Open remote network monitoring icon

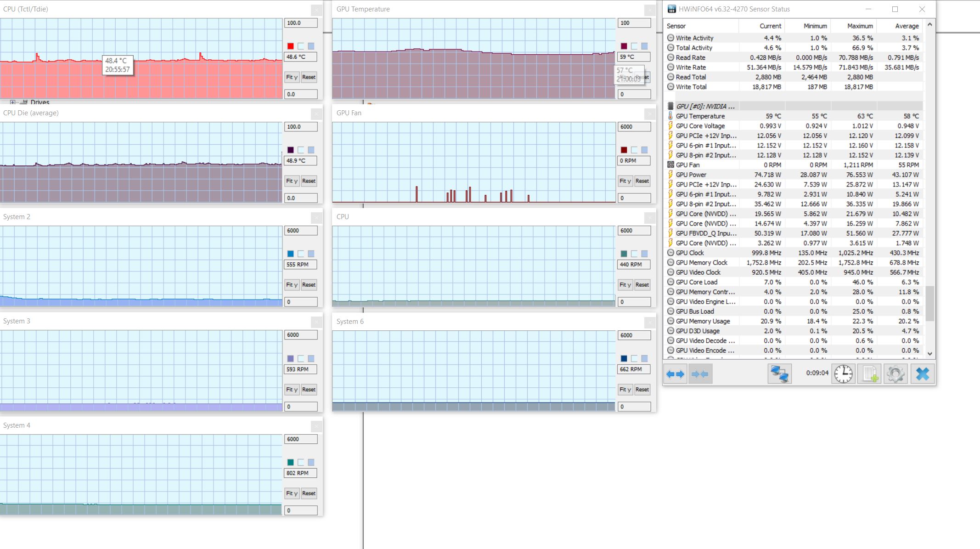tap(779, 374)
